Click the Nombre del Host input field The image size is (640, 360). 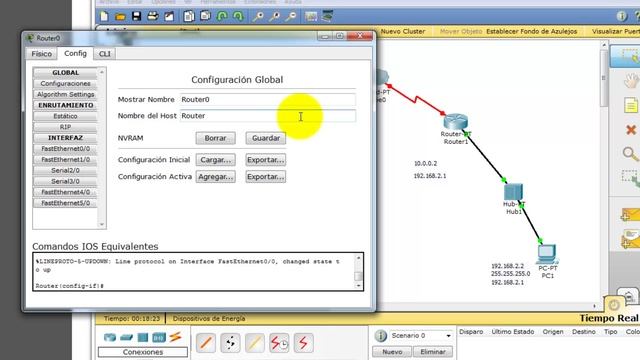pos(268,116)
